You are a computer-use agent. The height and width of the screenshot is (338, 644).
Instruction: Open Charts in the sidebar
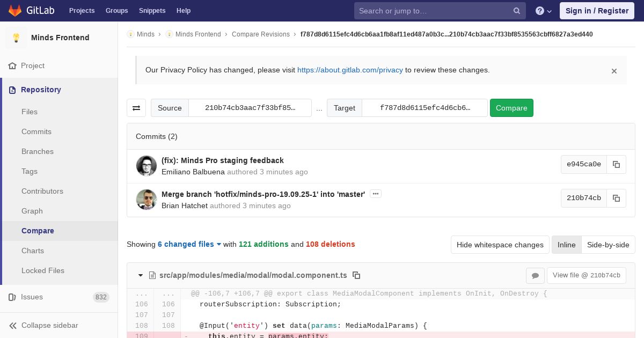click(x=33, y=251)
